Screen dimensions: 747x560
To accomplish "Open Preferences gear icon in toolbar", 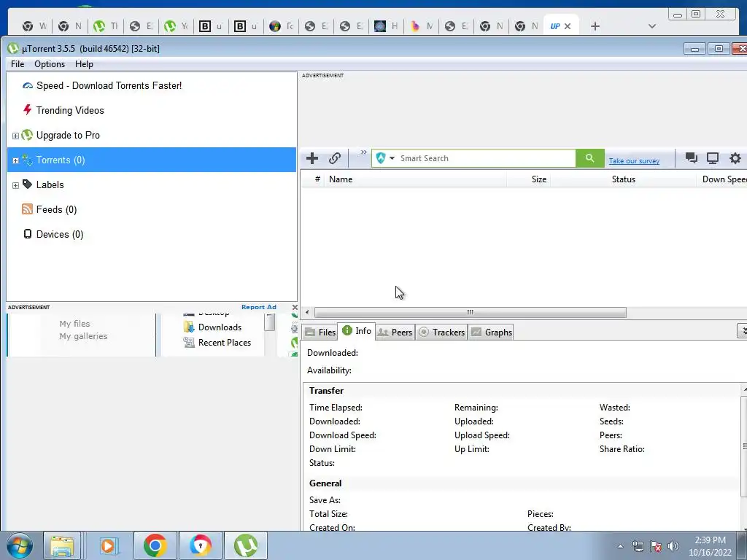I will [735, 158].
